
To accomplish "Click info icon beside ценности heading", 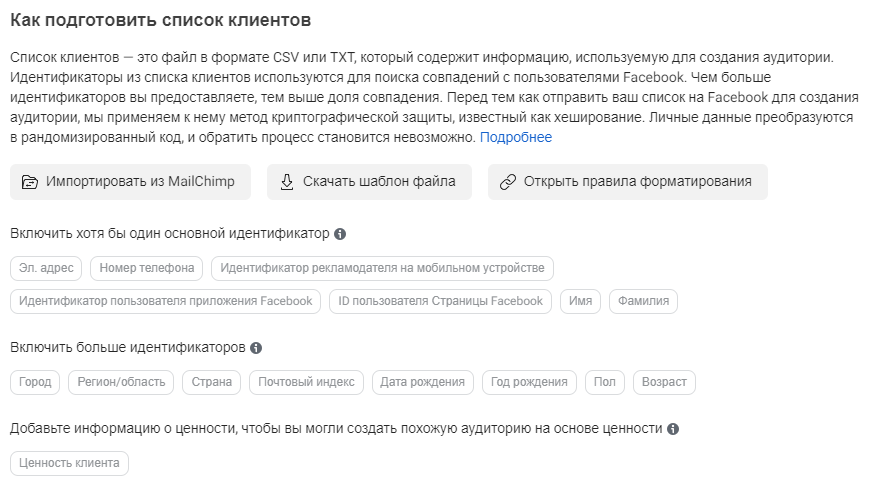I will coord(673,429).
